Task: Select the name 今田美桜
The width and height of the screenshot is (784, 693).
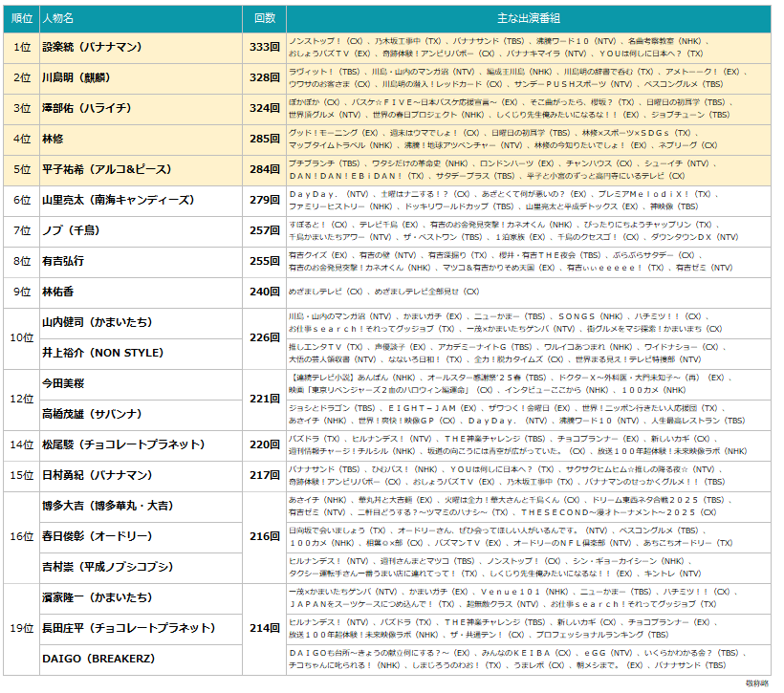Action: pyautogui.click(x=63, y=383)
